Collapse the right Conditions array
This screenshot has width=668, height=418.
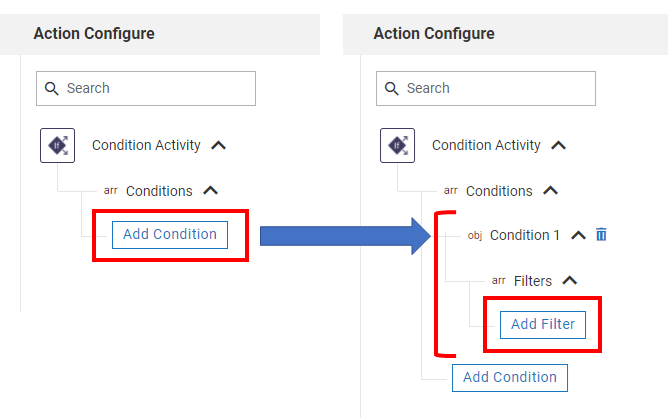(550, 190)
